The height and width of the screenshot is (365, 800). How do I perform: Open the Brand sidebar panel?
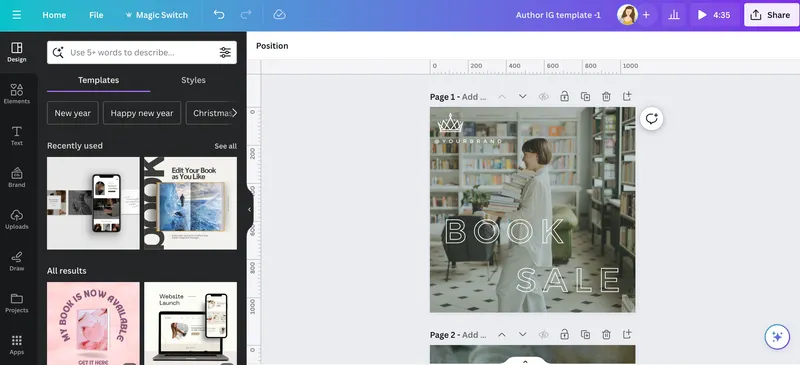pos(16,178)
